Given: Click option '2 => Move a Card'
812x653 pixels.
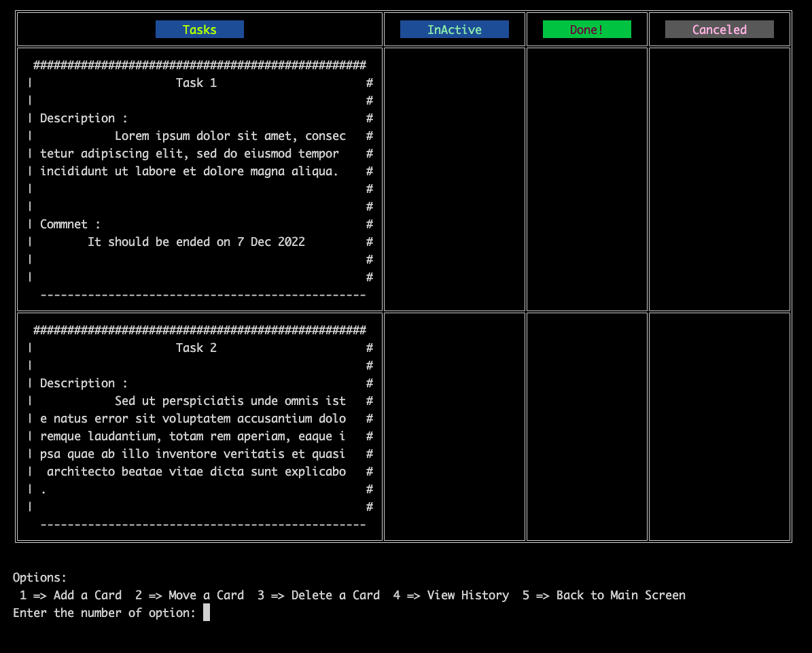Looking at the screenshot, I should click(x=190, y=595).
